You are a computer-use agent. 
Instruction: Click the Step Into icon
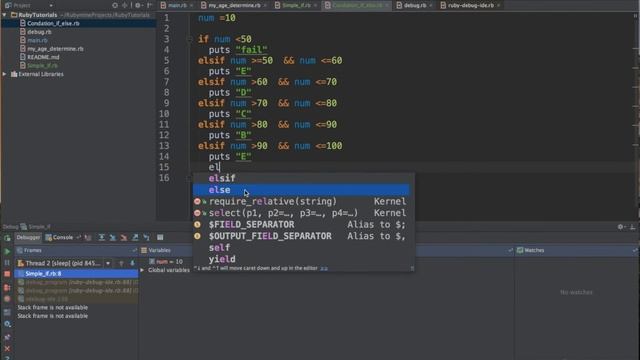113,238
